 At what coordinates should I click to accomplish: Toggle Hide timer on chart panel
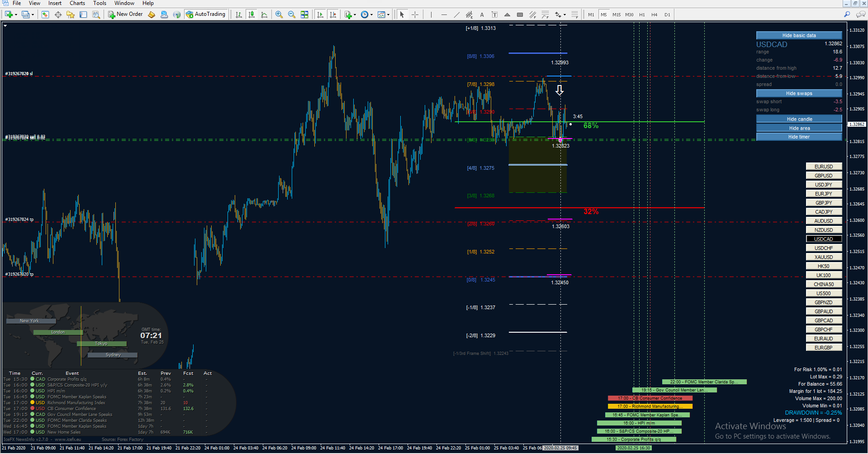(799, 137)
